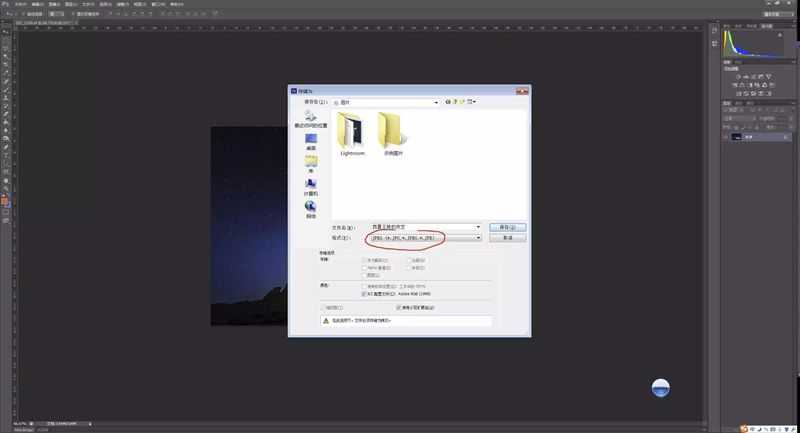Toggle the ICC profile Adobe RGB checkbox

(364, 294)
